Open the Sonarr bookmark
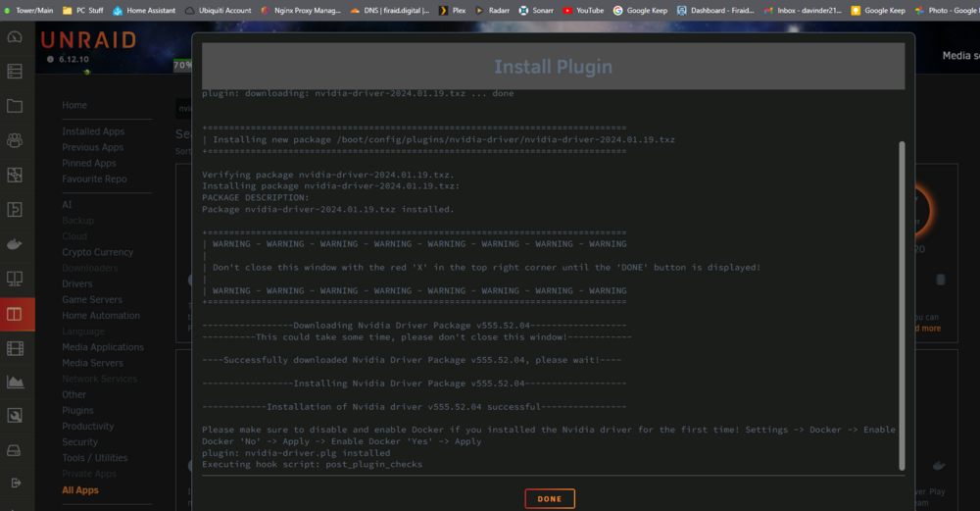Screen dimensions: 980x511 (x=536, y=10)
